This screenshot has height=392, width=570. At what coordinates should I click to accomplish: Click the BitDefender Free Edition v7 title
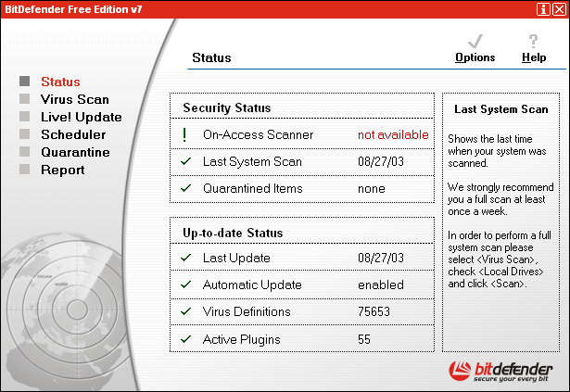pyautogui.click(x=73, y=9)
